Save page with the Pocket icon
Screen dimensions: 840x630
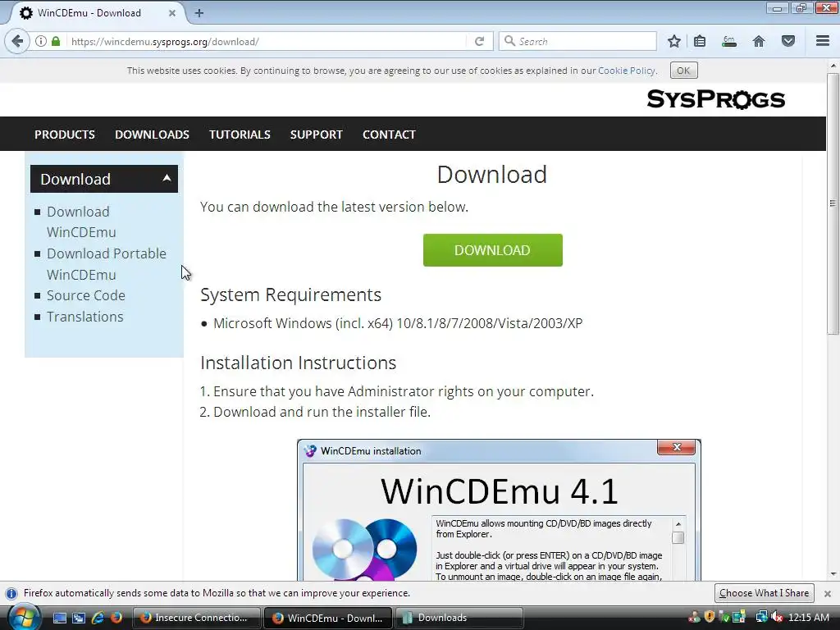pyautogui.click(x=788, y=41)
